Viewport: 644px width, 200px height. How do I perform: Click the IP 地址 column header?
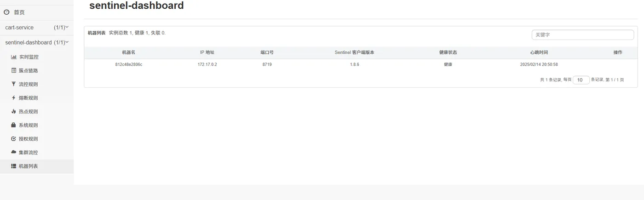pos(207,52)
